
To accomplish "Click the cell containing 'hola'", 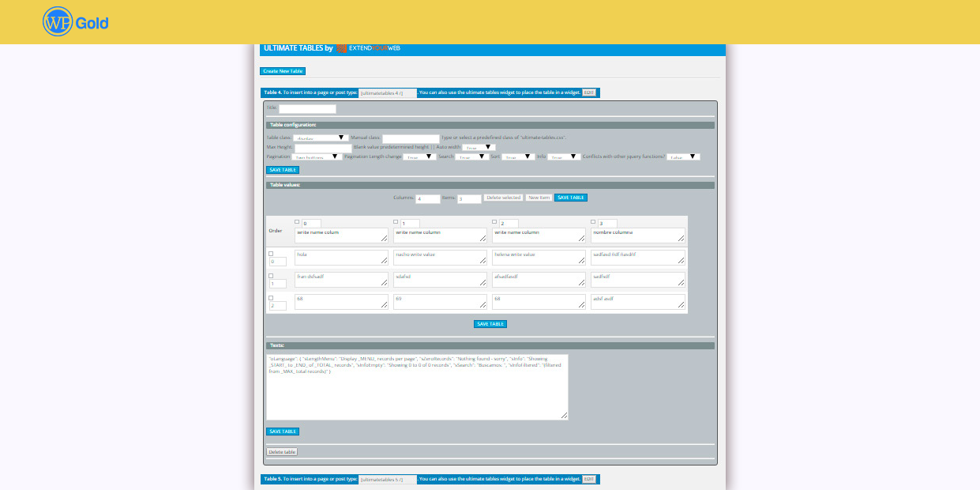I will 341,258.
